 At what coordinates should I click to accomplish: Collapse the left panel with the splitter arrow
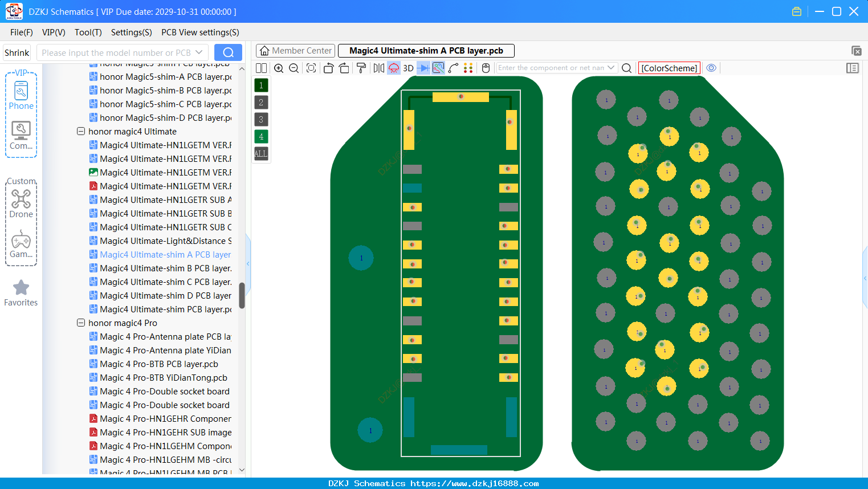pyautogui.click(x=248, y=264)
